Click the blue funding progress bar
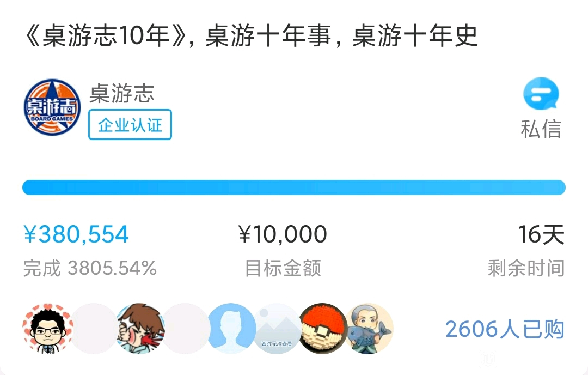 click(294, 187)
